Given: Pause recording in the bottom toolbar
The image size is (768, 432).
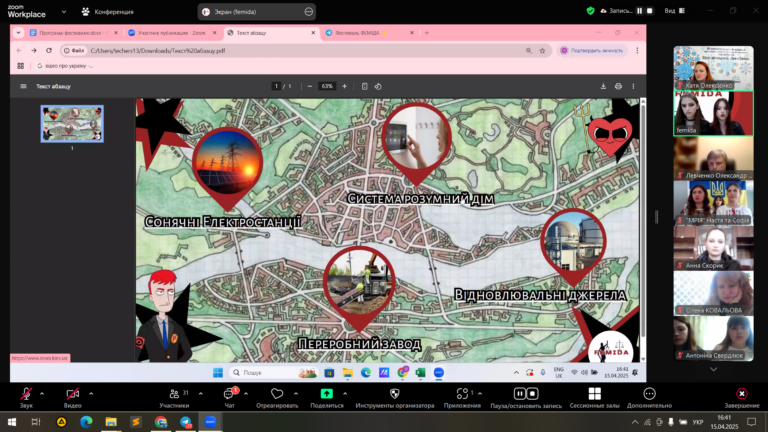Looking at the screenshot, I should [x=520, y=394].
